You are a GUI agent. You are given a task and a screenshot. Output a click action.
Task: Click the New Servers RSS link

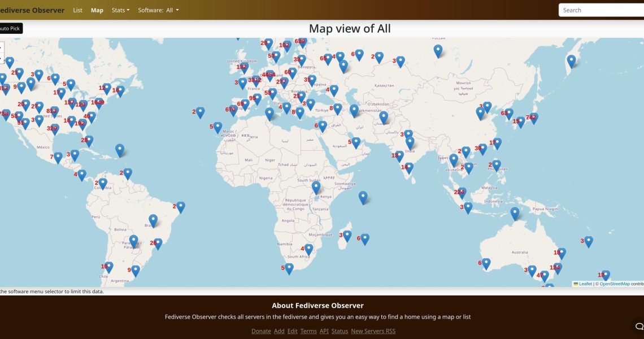[x=373, y=331]
